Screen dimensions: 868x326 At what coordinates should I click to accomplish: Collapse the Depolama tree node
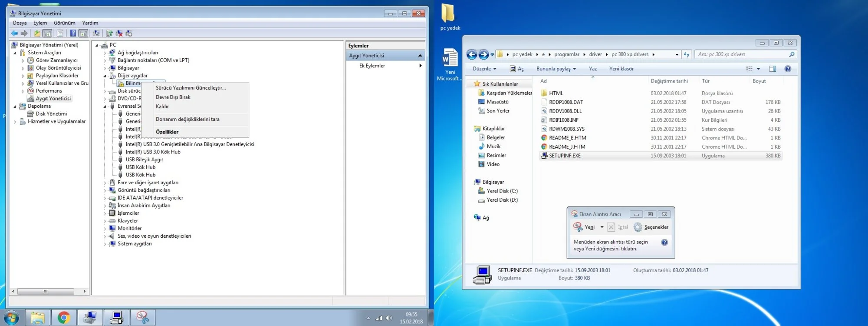click(15, 106)
